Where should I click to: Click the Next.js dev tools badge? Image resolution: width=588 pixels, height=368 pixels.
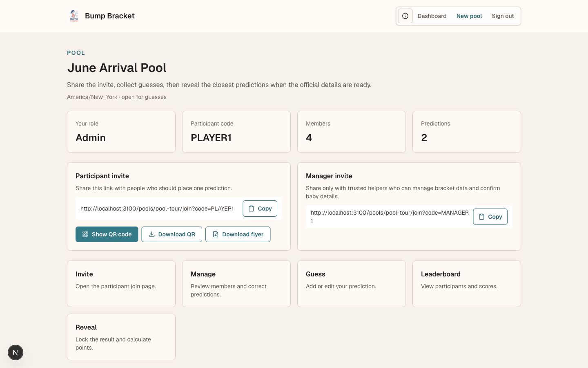[x=16, y=352]
